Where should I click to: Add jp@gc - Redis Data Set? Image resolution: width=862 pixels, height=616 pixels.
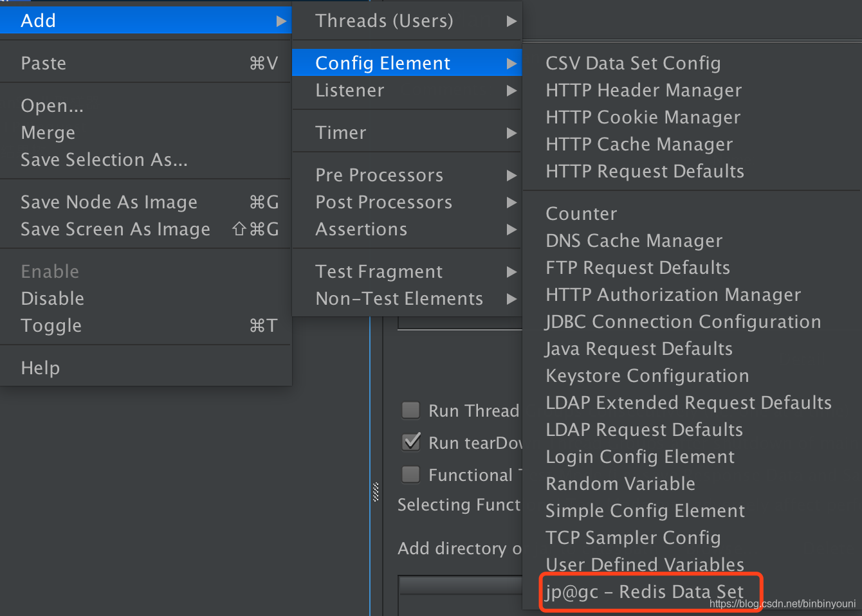click(692, 592)
